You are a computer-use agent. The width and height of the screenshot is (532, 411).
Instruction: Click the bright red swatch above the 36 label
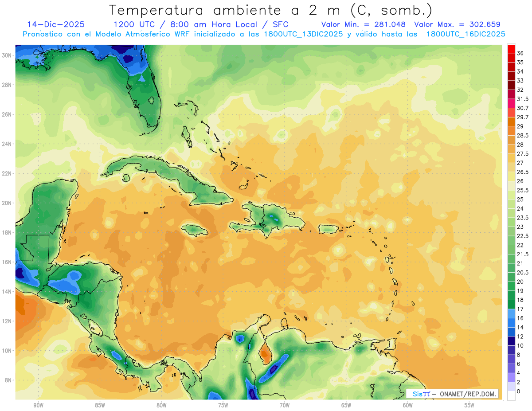511,48
